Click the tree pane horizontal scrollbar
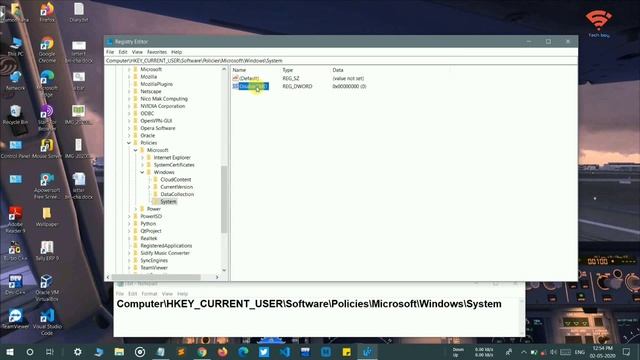 [x=156, y=277]
